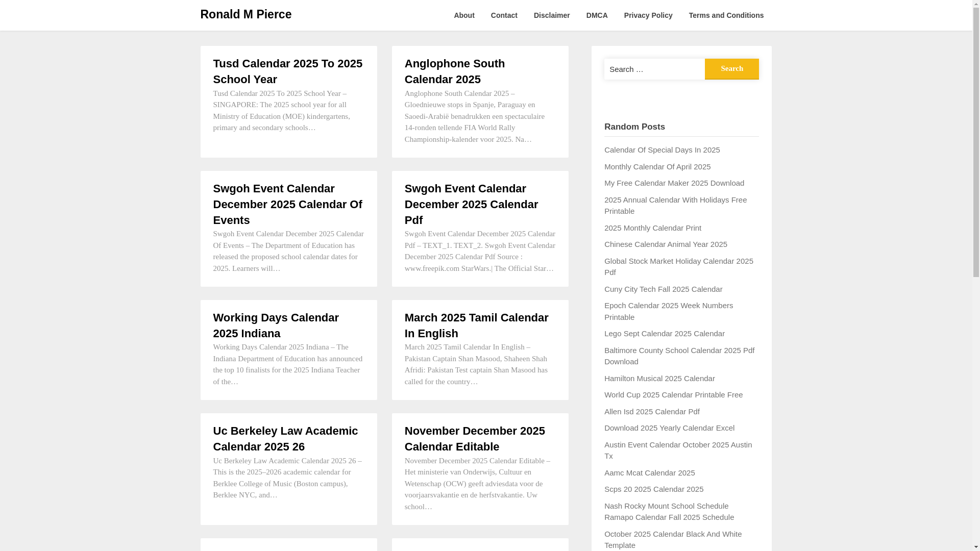Open 2025 Monthly Calendar Print link
This screenshot has height=551, width=980.
653,228
